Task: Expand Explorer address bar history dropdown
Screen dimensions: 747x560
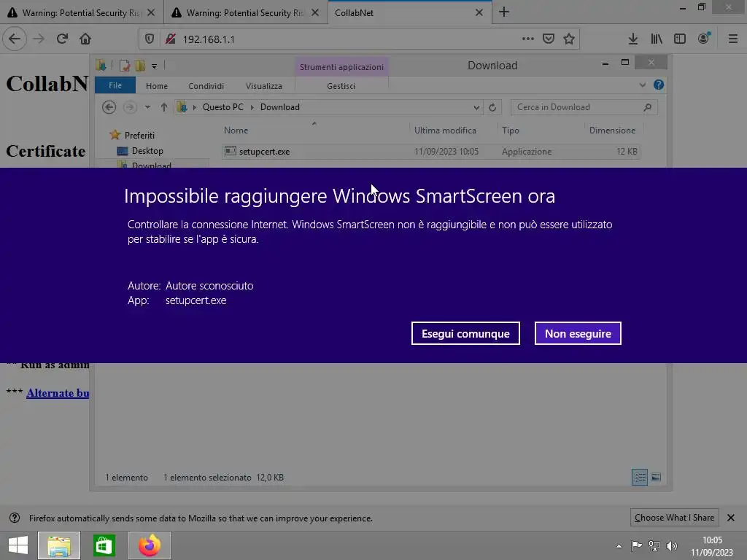Action: point(476,108)
